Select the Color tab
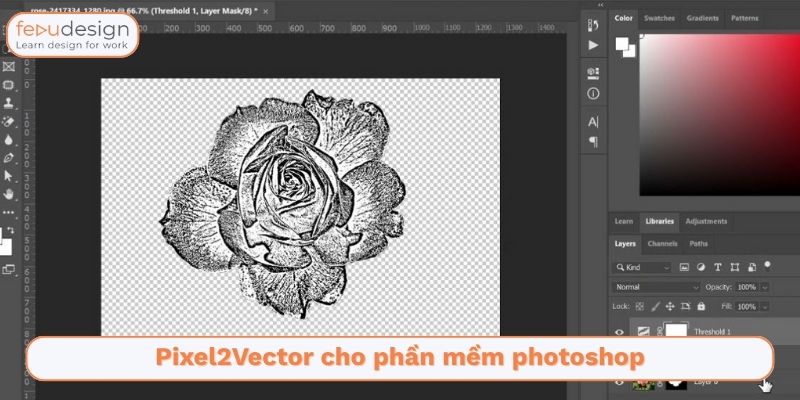This screenshot has width=800, height=400. 623,18
